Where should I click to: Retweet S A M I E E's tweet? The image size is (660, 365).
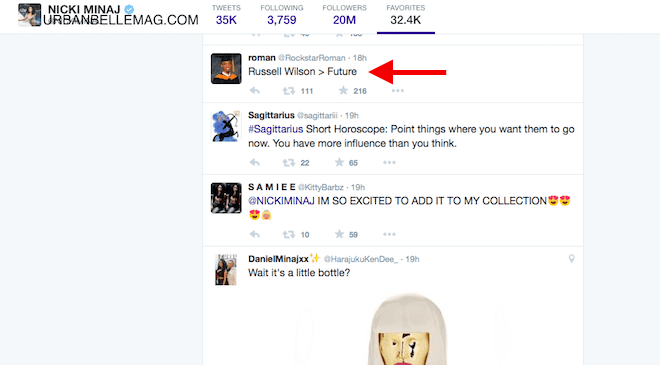click(289, 234)
